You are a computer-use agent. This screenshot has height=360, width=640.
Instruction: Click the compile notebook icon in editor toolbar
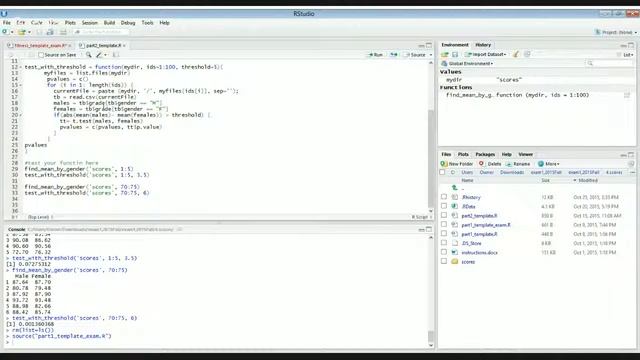116,55
